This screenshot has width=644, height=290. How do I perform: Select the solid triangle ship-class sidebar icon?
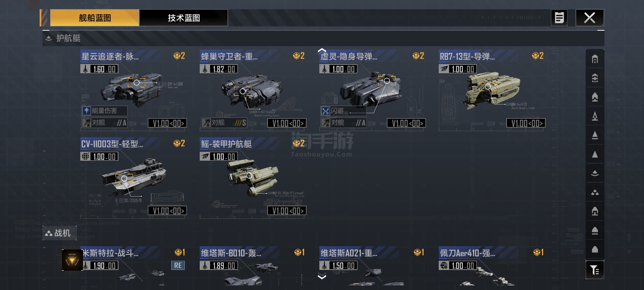tap(595, 154)
